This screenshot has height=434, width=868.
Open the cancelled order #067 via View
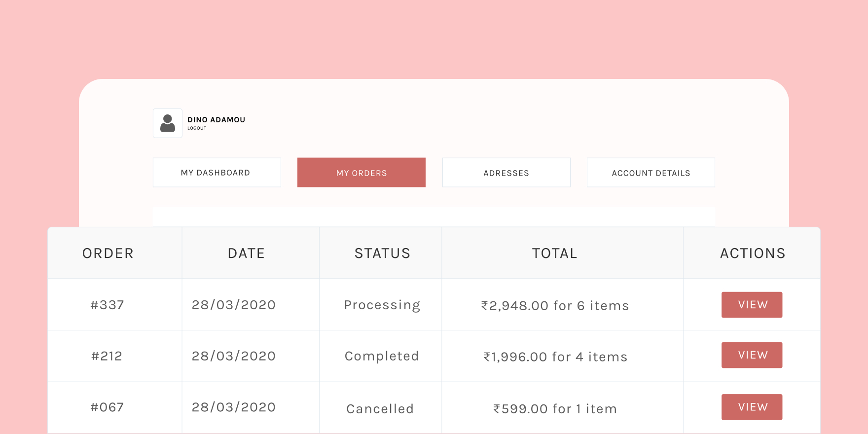click(x=752, y=407)
